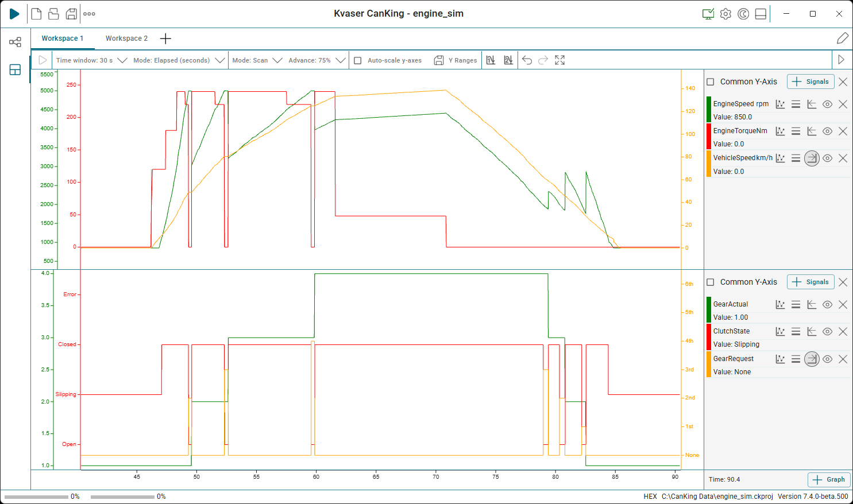Switch to Workspace 2 tab
This screenshot has height=504, width=853.
click(x=126, y=38)
